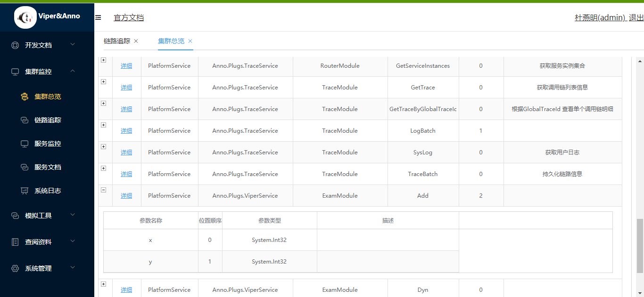Click the 参数名称 column header
This screenshot has width=644, height=297.
click(151, 220)
